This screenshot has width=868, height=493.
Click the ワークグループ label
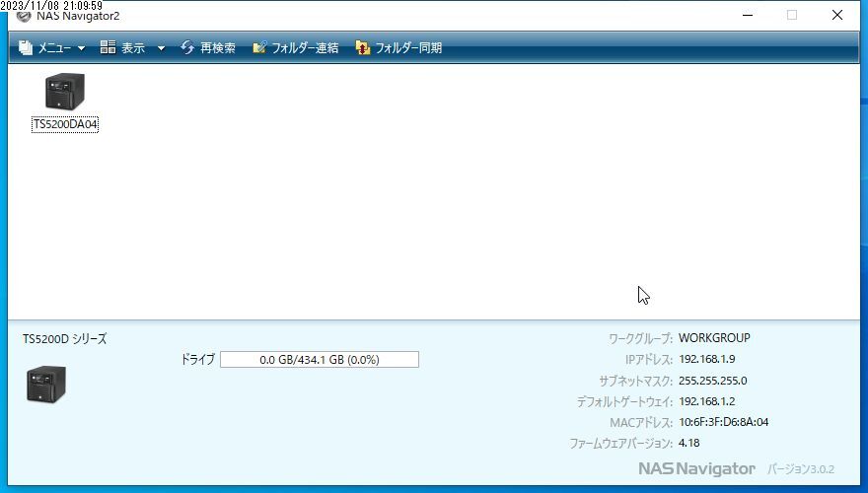640,338
